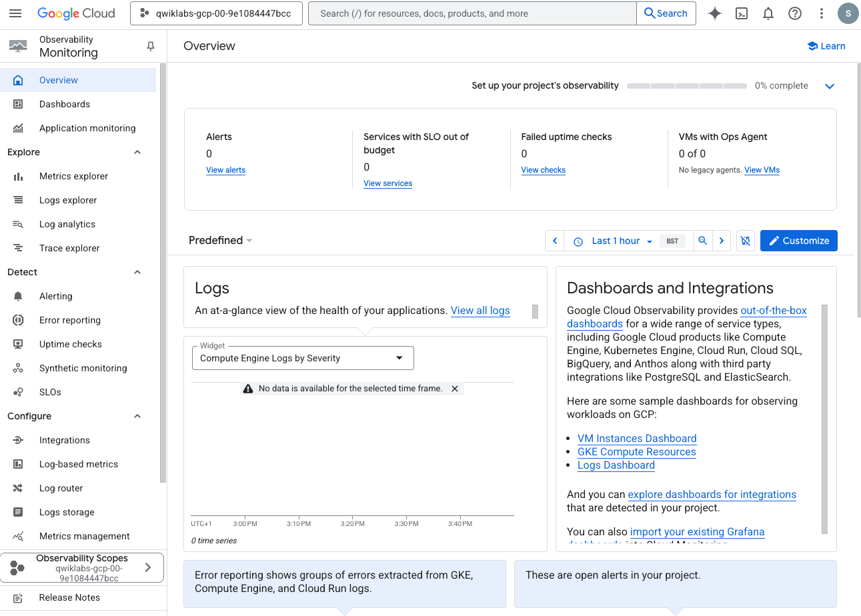Collapse the Explore section
861x616 pixels.
click(x=137, y=152)
